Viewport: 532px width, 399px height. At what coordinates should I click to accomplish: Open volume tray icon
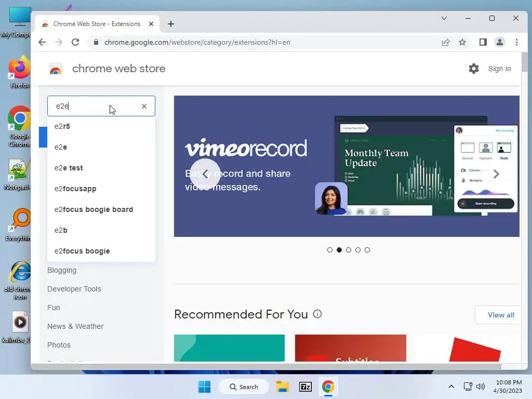tap(480, 387)
